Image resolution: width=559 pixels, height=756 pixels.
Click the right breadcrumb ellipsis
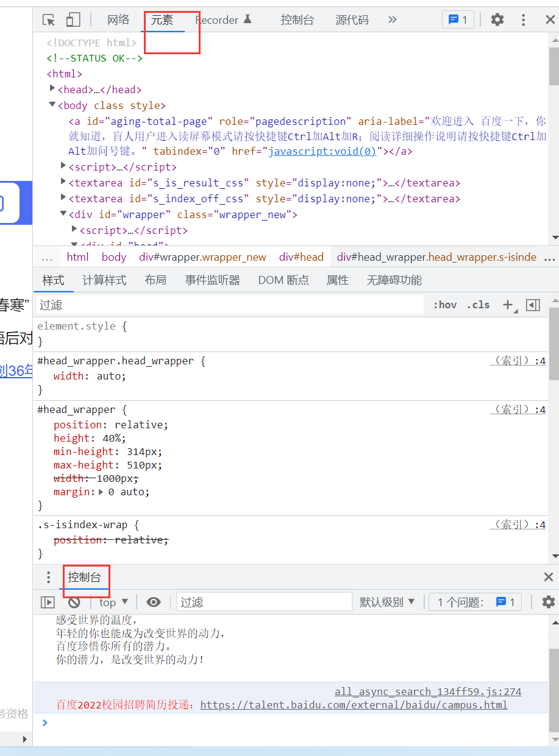pyautogui.click(x=550, y=258)
